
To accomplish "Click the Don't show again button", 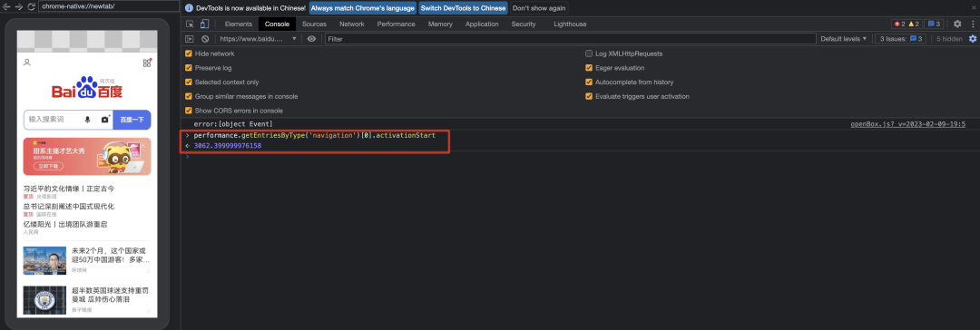I will (539, 8).
